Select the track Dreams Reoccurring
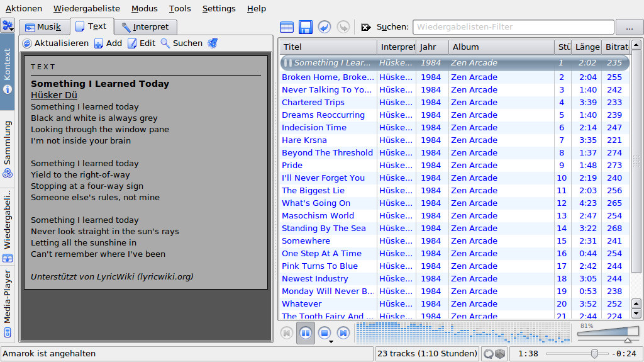Viewport: 644px width, 362px height. click(455, 115)
